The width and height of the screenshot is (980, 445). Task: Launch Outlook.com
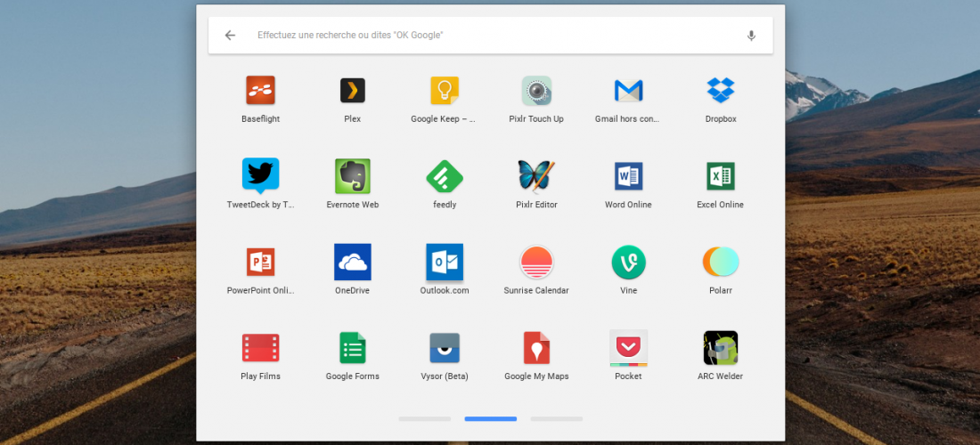pos(445,262)
